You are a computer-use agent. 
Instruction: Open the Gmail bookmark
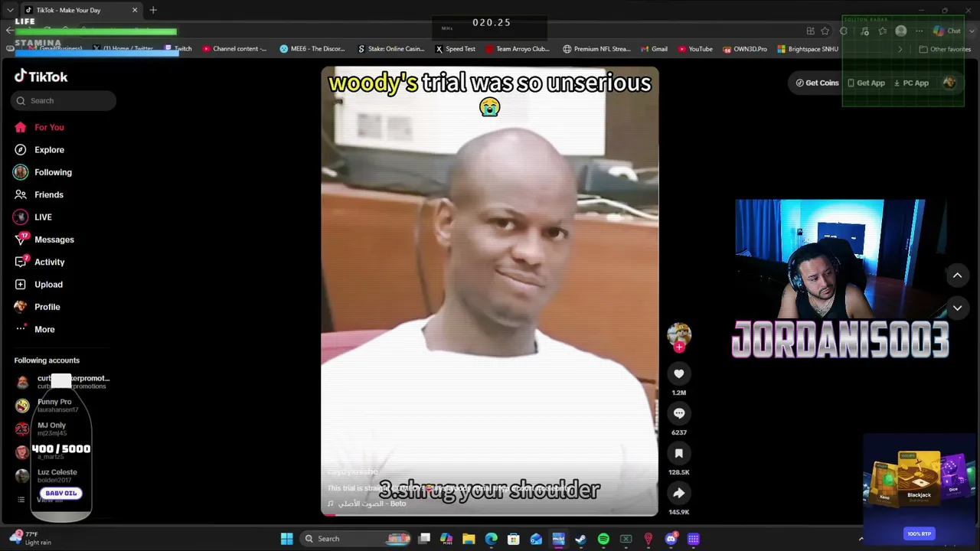coord(654,49)
